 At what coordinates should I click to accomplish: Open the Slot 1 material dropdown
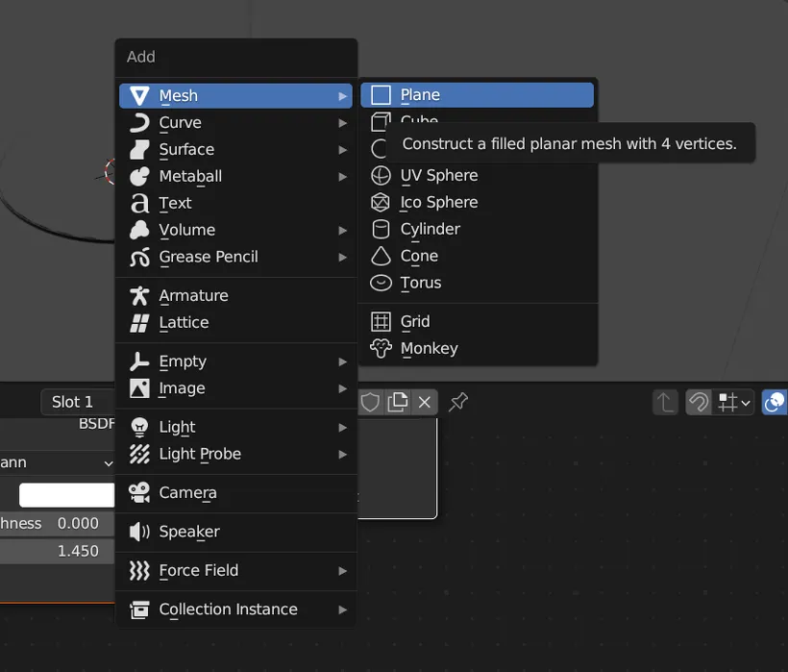point(78,402)
